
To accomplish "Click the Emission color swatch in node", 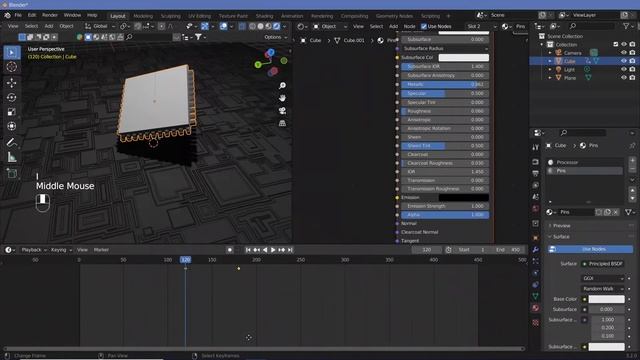I will coord(464,198).
